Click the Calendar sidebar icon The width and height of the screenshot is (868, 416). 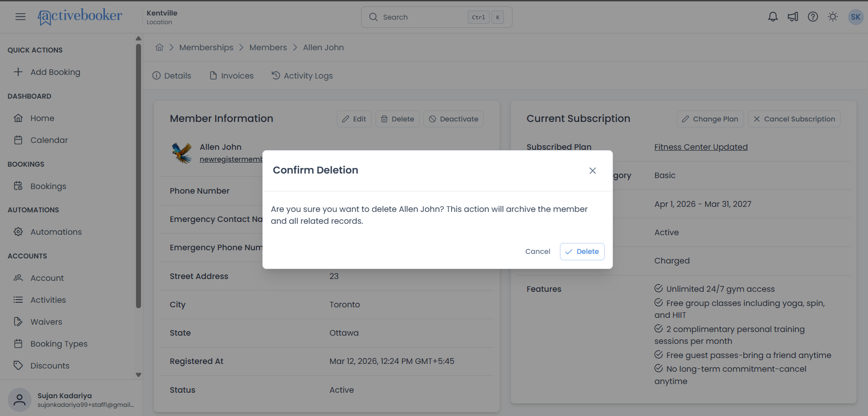18,140
